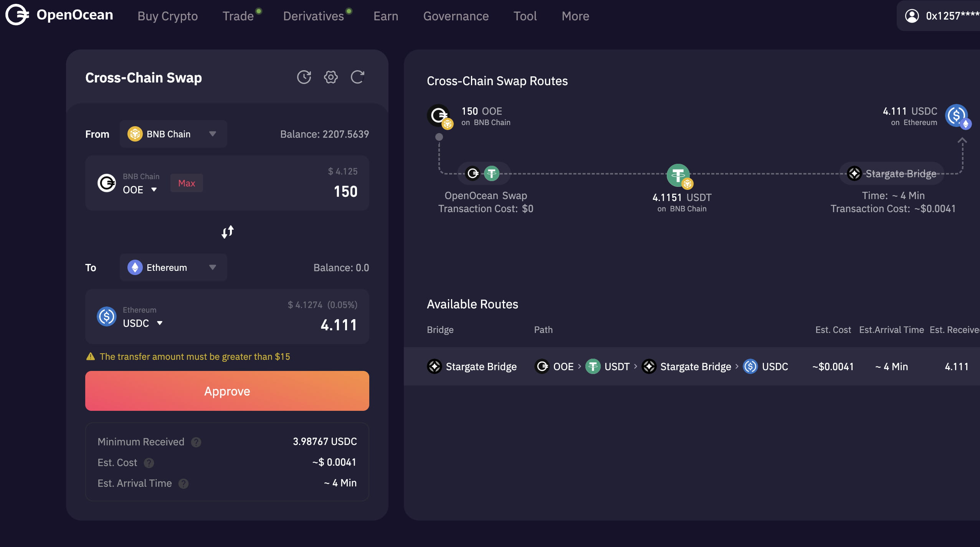This screenshot has width=980, height=547.
Task: Open the Earn menu
Action: [x=386, y=16]
